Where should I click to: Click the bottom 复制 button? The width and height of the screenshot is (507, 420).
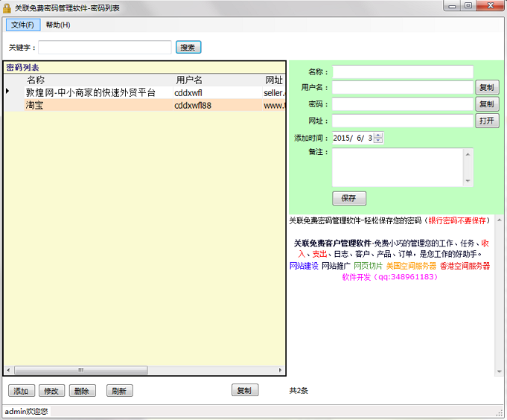coord(244,390)
